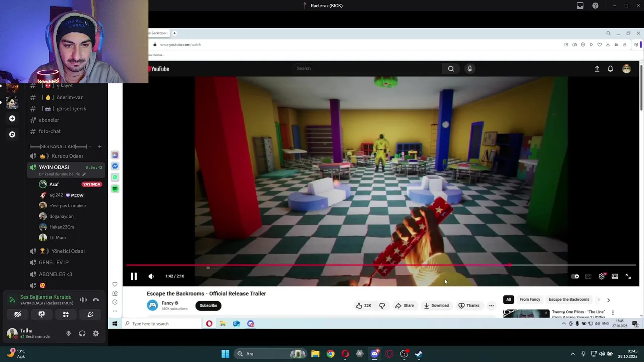Viewport: 644px width, 362px height.
Task: Open YouTube upload create button
Action: [597, 69]
